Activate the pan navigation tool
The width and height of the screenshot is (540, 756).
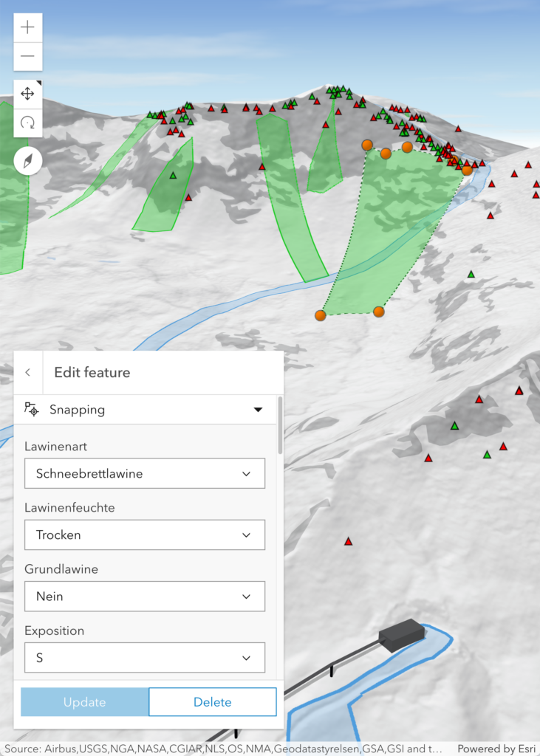27,94
